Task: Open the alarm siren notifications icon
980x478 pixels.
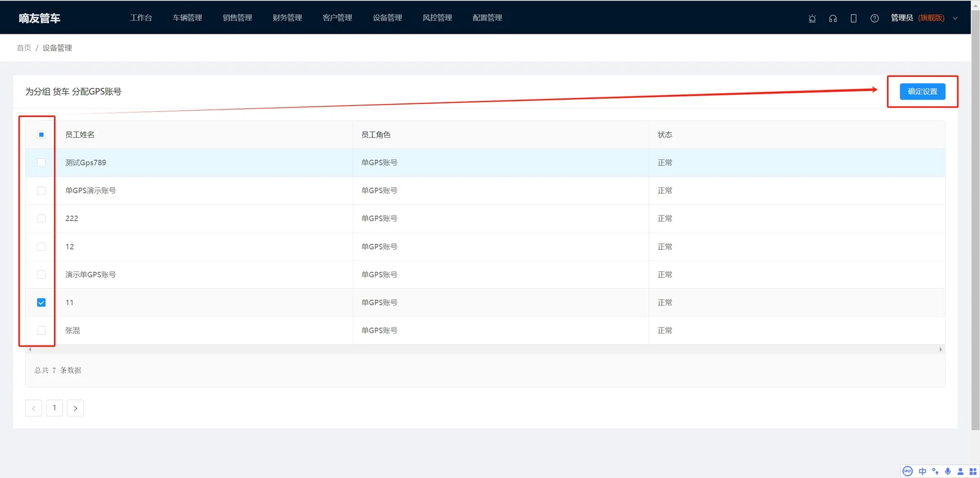Action: 812,18
